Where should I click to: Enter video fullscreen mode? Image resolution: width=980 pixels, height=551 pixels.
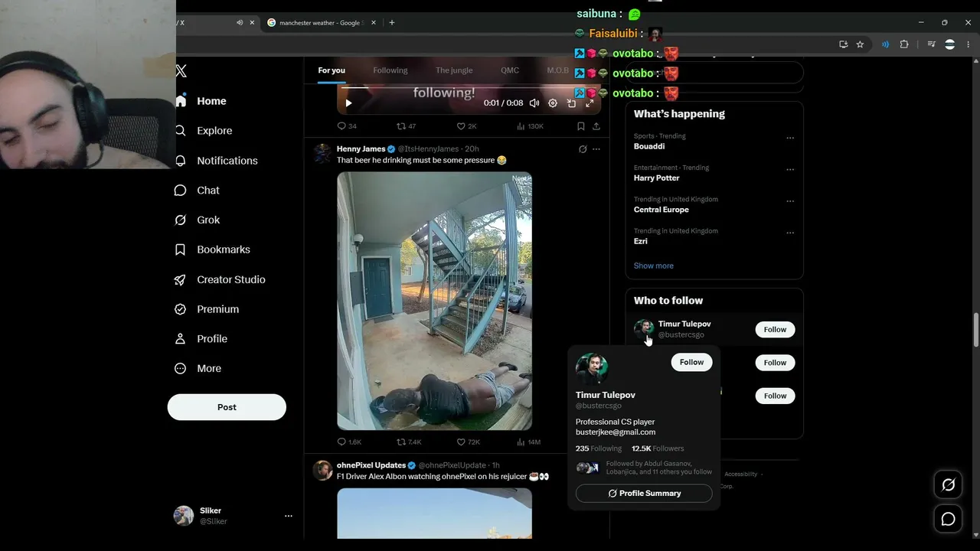point(590,103)
